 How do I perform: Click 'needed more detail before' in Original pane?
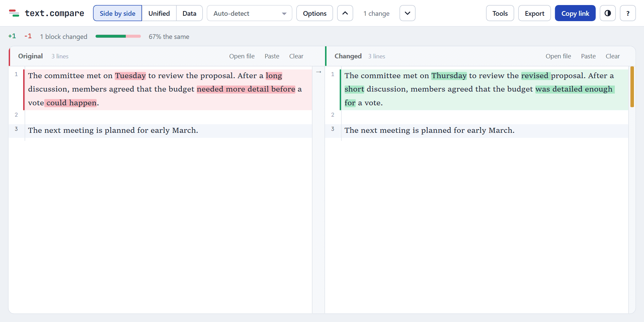[246, 89]
